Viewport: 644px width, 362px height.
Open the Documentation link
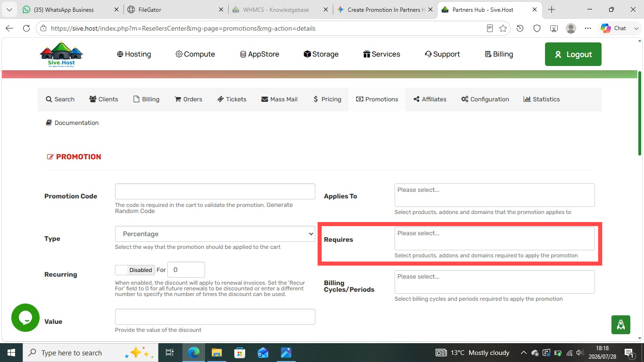(x=72, y=123)
